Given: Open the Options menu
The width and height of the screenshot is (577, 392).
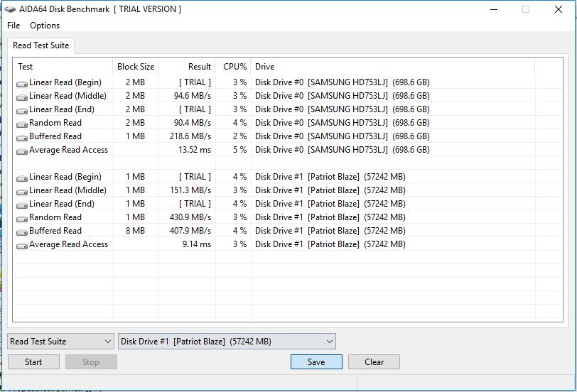Looking at the screenshot, I should pos(45,26).
